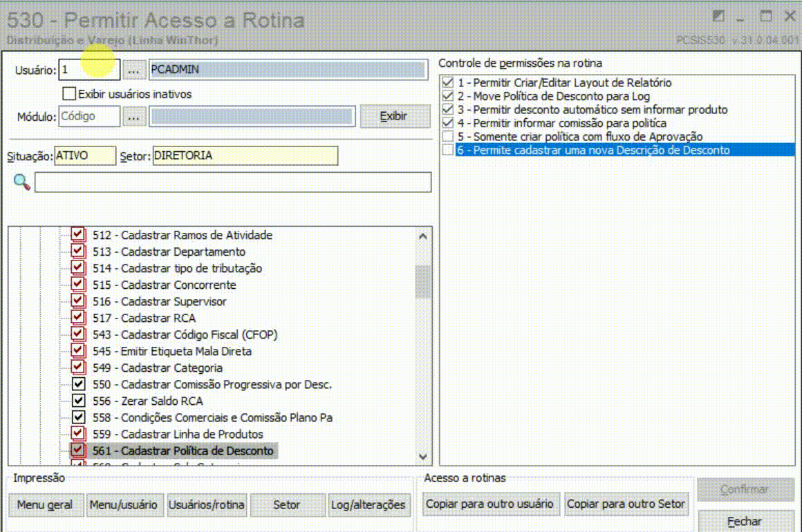Screen dimensions: 802x532
Task: Click the routine list scrollbar thumb
Action: click(422, 281)
